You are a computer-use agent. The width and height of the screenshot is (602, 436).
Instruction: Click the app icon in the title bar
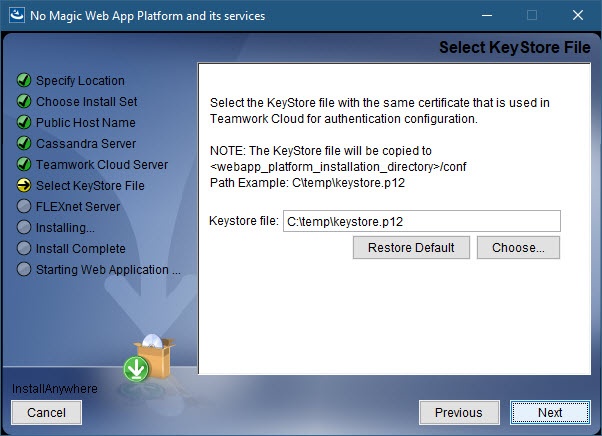tap(17, 15)
